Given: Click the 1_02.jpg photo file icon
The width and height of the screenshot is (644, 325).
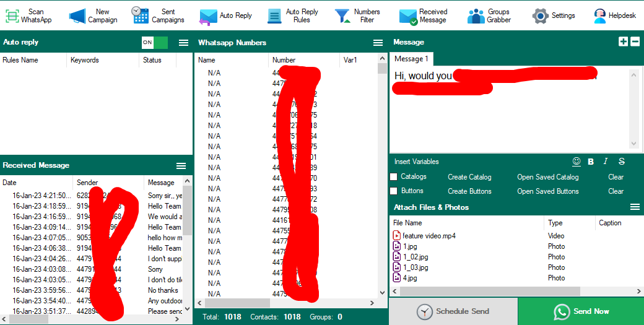Looking at the screenshot, I should (397, 257).
